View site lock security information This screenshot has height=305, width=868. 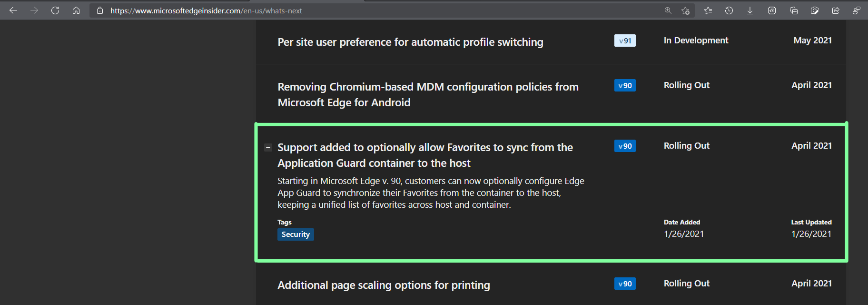[100, 10]
